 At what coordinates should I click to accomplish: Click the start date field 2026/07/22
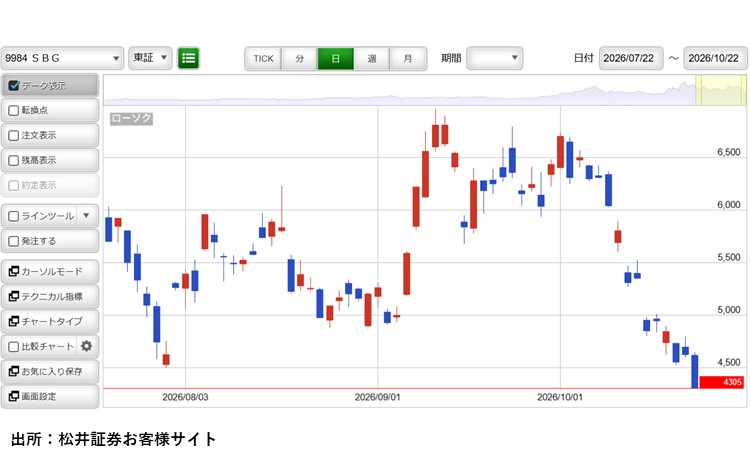pyautogui.click(x=631, y=58)
